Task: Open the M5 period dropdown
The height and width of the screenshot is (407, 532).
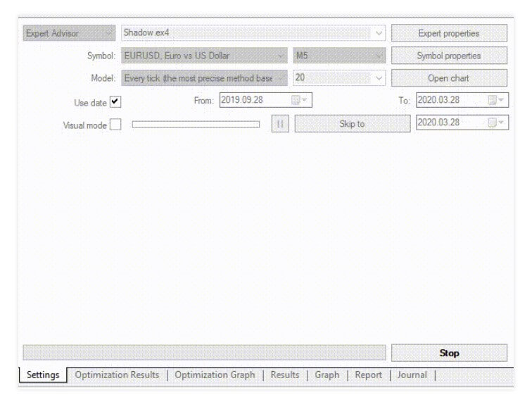Action: (339, 56)
